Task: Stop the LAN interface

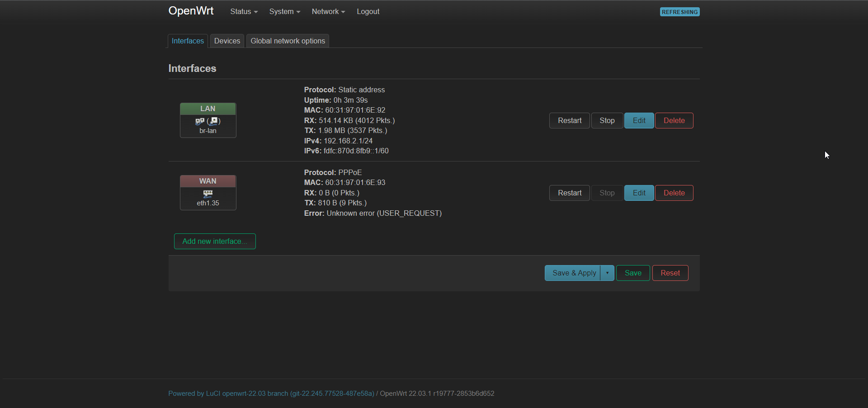Action: (x=607, y=120)
